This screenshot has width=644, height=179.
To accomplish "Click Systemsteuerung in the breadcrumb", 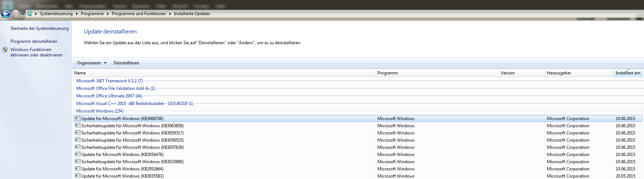I will coord(56,14).
